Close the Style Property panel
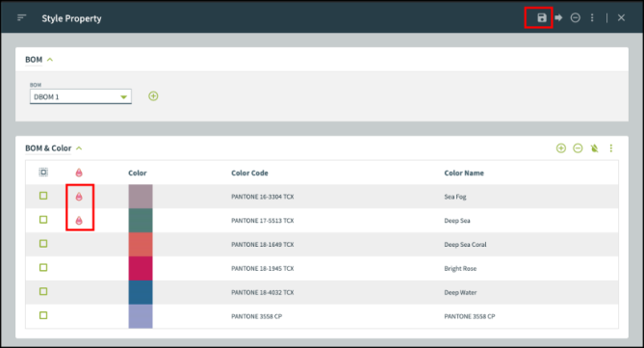This screenshot has width=644, height=348. pos(622,17)
